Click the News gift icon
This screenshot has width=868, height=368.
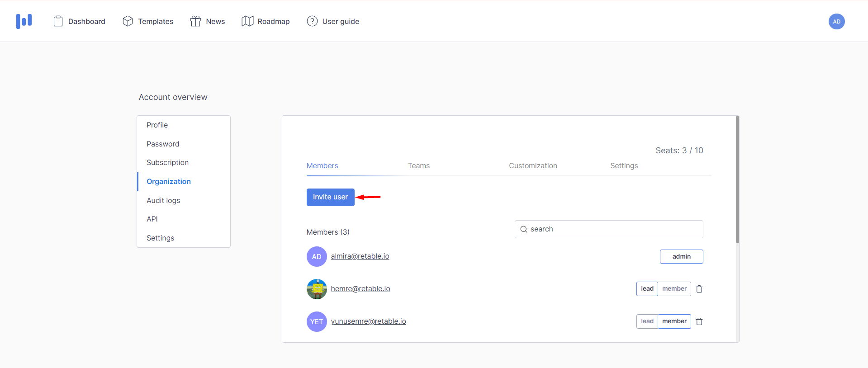(195, 21)
